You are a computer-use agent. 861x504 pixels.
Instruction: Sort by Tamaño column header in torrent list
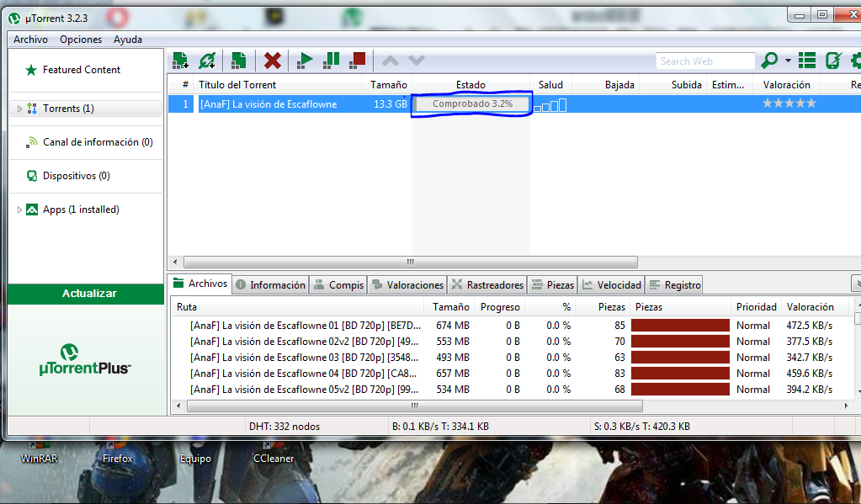[387, 84]
